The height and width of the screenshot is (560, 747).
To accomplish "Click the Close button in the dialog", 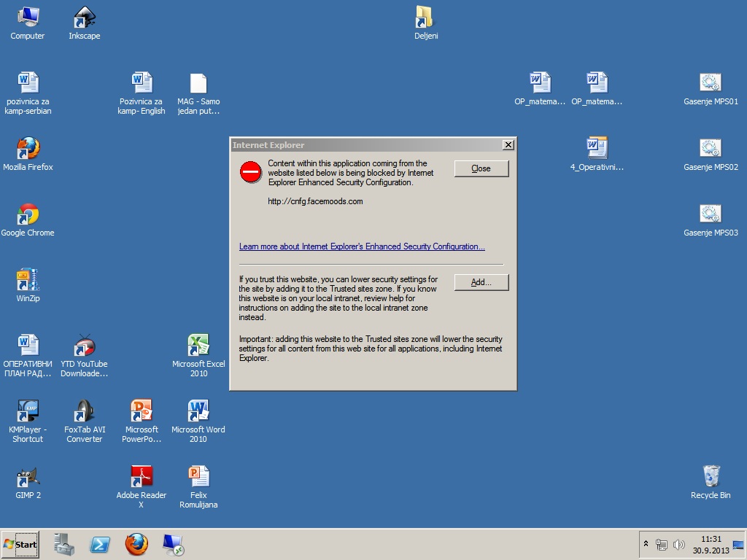I will coord(481,168).
